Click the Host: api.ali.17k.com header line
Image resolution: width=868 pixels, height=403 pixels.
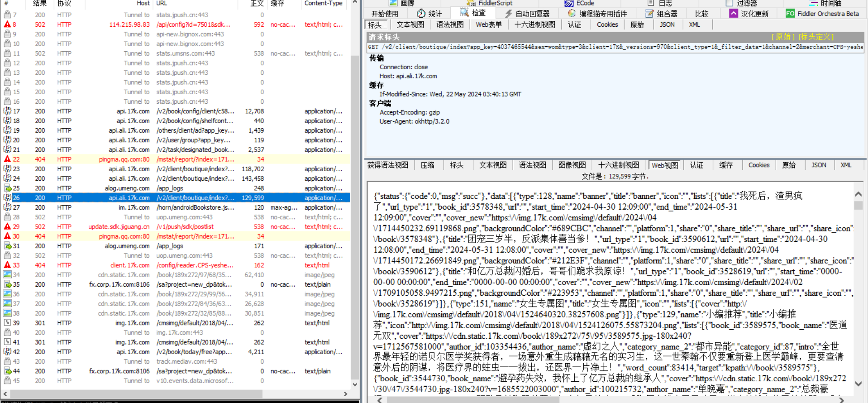(408, 76)
